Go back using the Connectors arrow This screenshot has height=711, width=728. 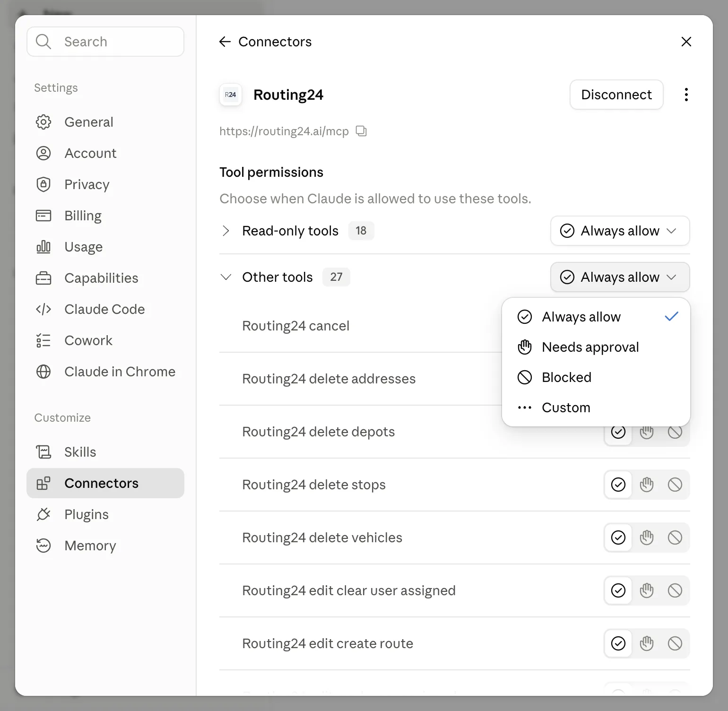[x=225, y=42]
